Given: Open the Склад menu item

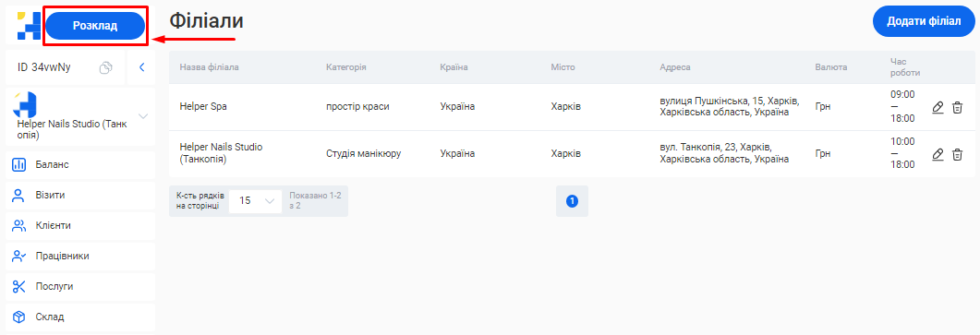Looking at the screenshot, I should [80, 317].
